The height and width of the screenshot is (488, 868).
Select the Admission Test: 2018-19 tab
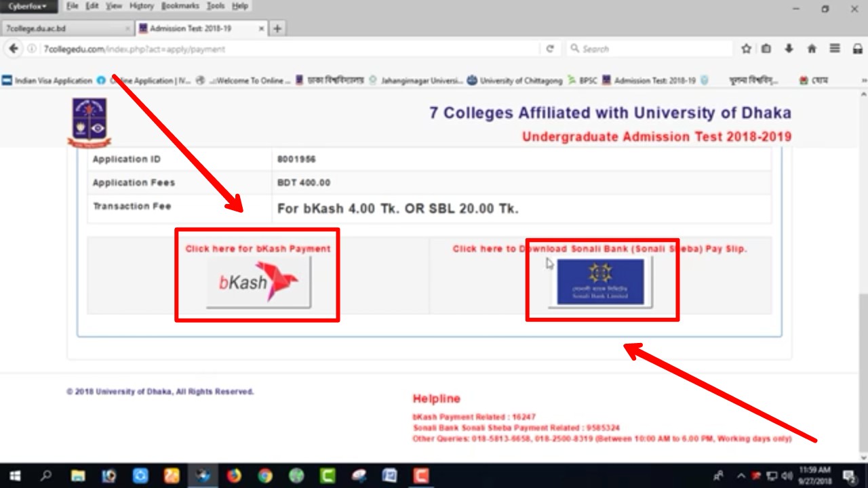coord(201,28)
